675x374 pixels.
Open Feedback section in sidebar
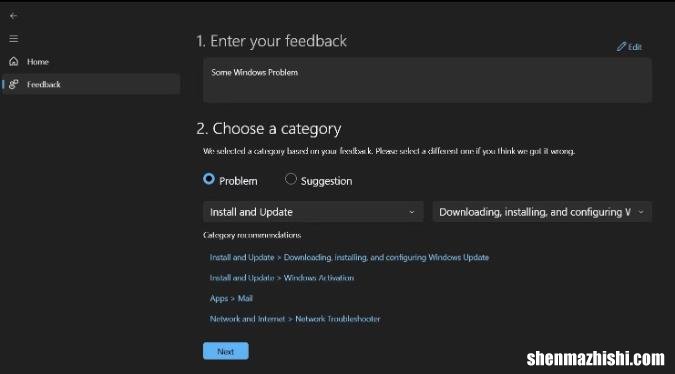(x=91, y=84)
